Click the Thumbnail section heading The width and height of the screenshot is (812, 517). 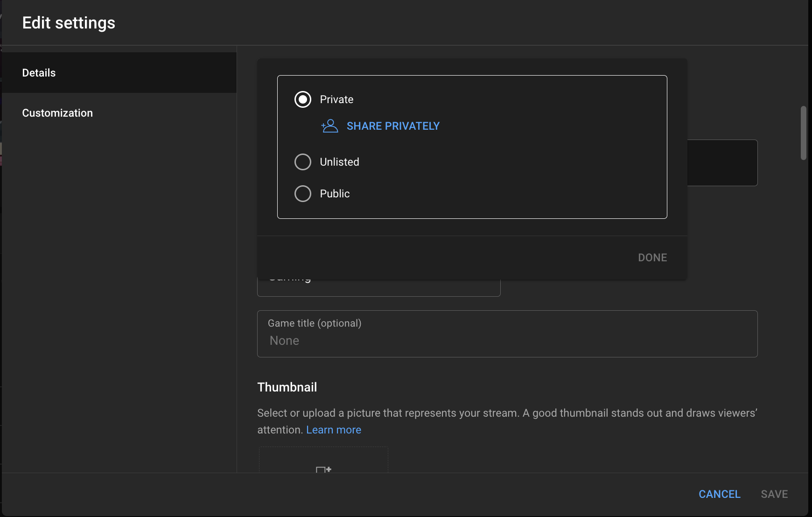pos(287,387)
